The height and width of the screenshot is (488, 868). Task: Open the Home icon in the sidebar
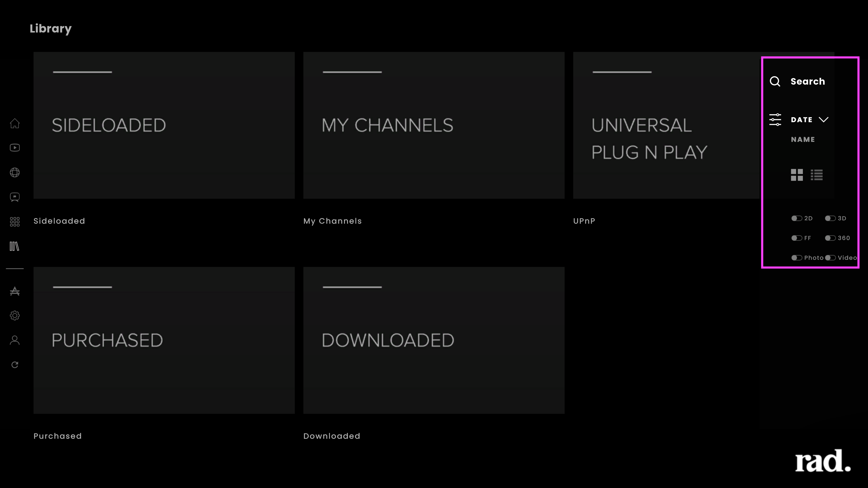click(x=14, y=123)
